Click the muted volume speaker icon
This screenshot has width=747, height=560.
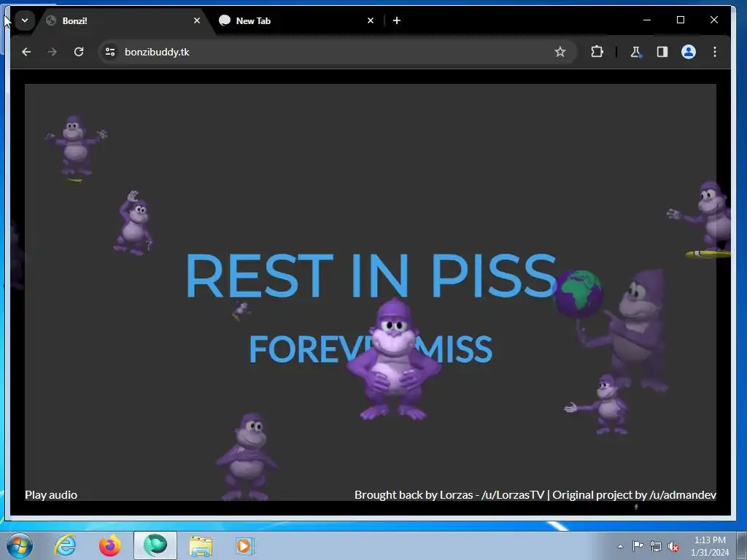(x=673, y=547)
